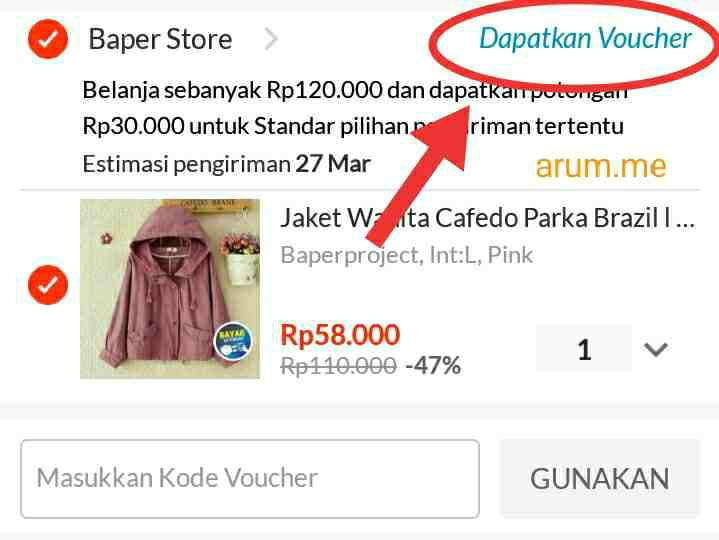Open Baper Store via chevron arrow
This screenshot has height=540, width=719.
(x=271, y=39)
